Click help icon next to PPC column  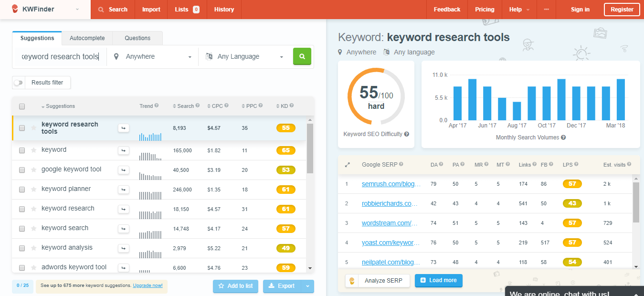(x=261, y=106)
